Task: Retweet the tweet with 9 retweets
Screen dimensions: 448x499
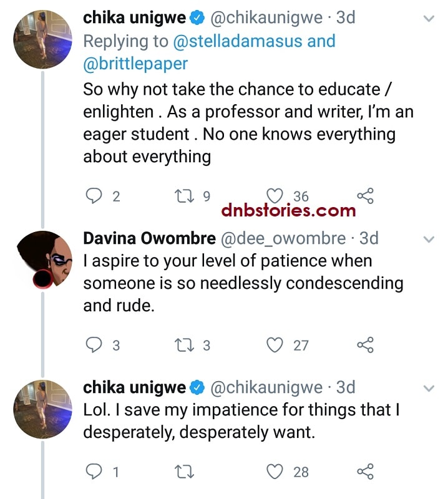Action: coord(184,196)
